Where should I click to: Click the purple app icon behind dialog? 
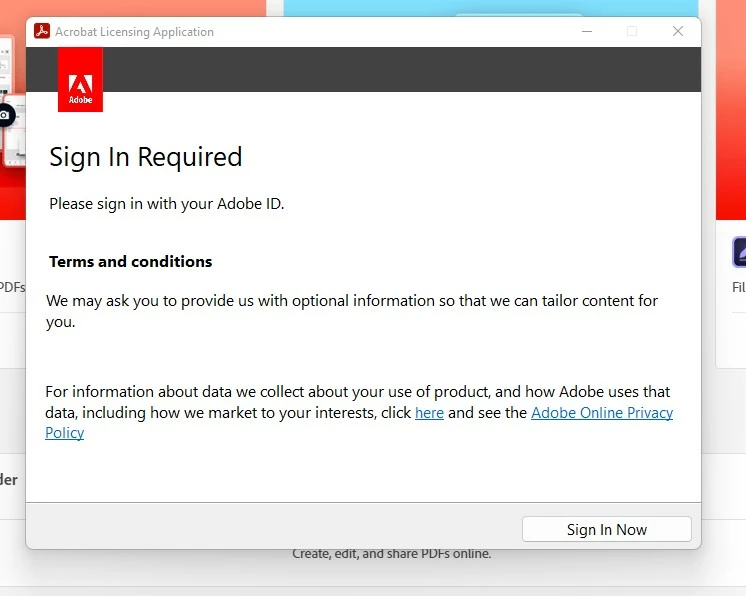pyautogui.click(x=739, y=252)
